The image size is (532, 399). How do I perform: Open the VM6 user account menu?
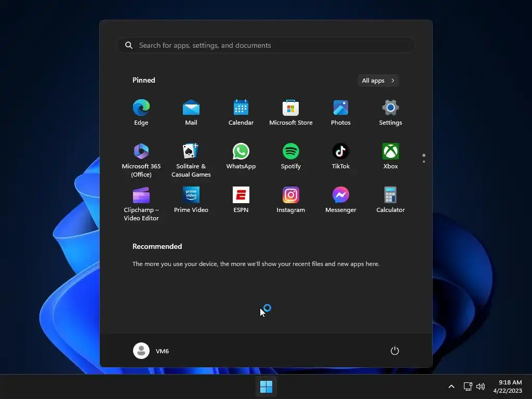click(x=151, y=351)
